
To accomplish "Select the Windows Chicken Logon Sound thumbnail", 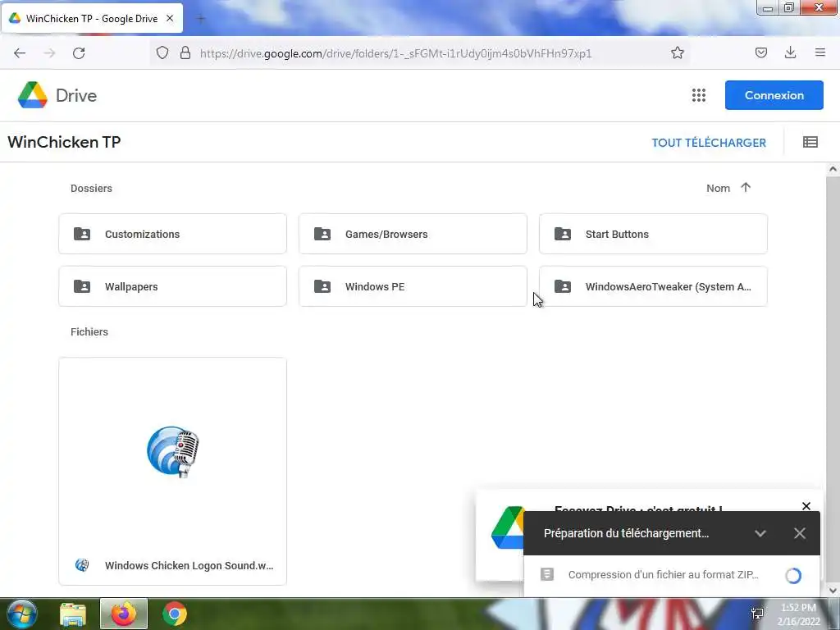I will 172,452.
